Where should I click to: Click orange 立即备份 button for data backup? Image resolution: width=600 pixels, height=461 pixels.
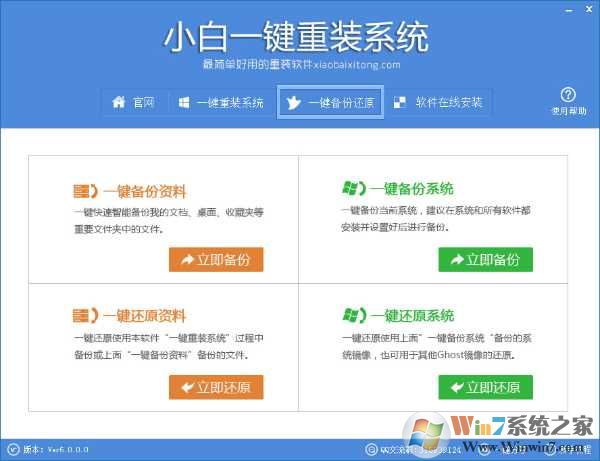coord(216,259)
